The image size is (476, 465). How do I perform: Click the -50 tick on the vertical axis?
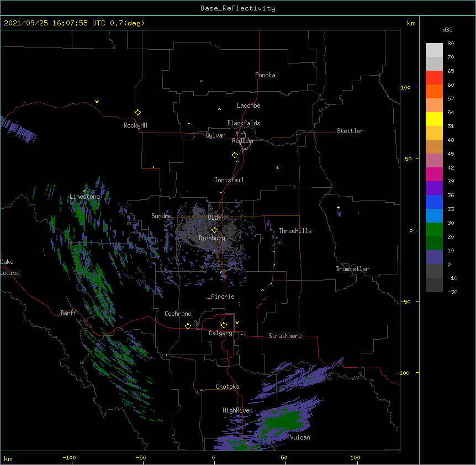coord(405,302)
